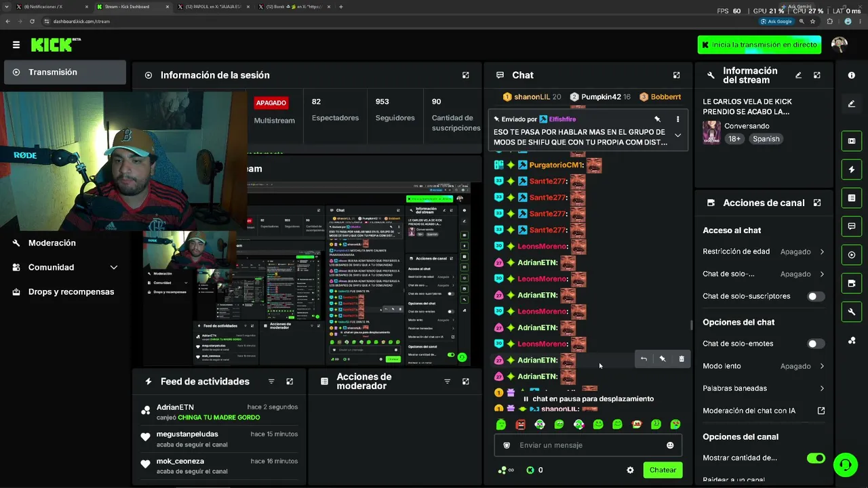Click PurgatorioCM1 username in chat

tap(556, 165)
